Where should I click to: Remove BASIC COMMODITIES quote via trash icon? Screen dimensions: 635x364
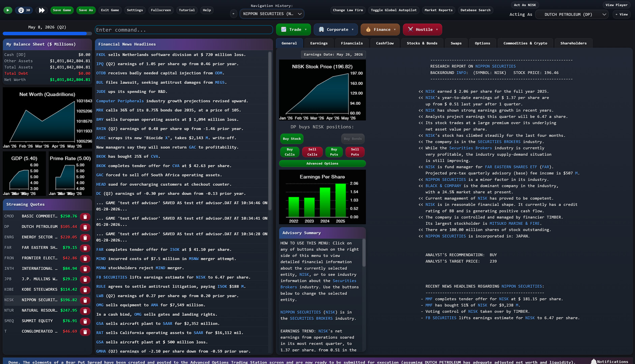coord(85,217)
